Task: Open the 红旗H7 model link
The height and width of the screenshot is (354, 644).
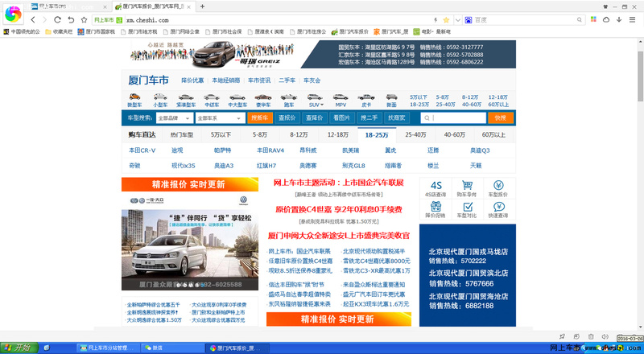Action: [x=266, y=166]
